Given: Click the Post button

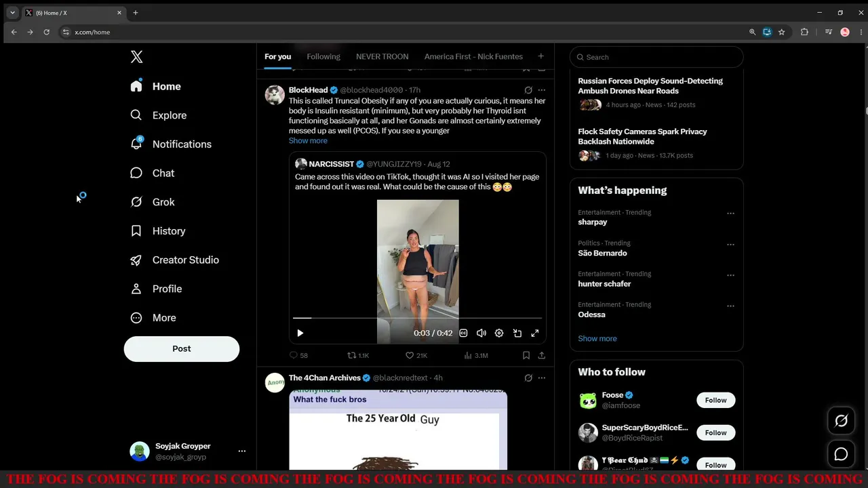Looking at the screenshot, I should [x=182, y=348].
